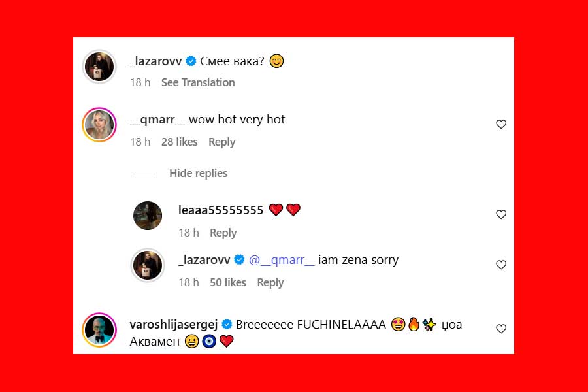Open __qmarr__ profile picture
588x392 pixels.
[x=99, y=125]
